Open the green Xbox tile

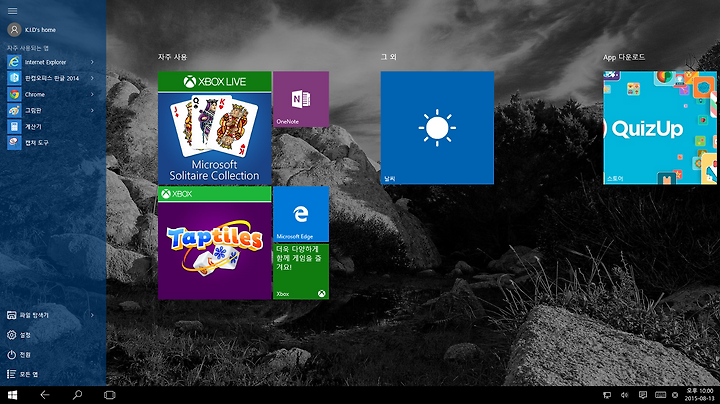(301, 271)
